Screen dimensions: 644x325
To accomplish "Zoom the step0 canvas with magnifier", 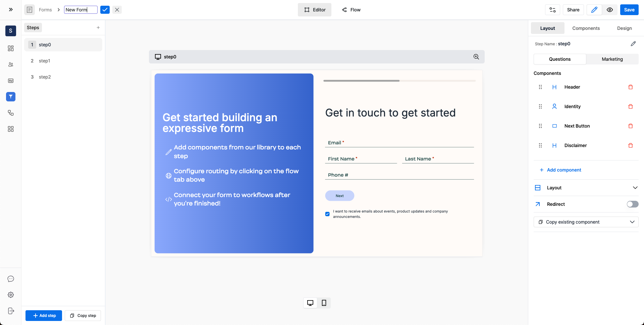I will click(476, 57).
